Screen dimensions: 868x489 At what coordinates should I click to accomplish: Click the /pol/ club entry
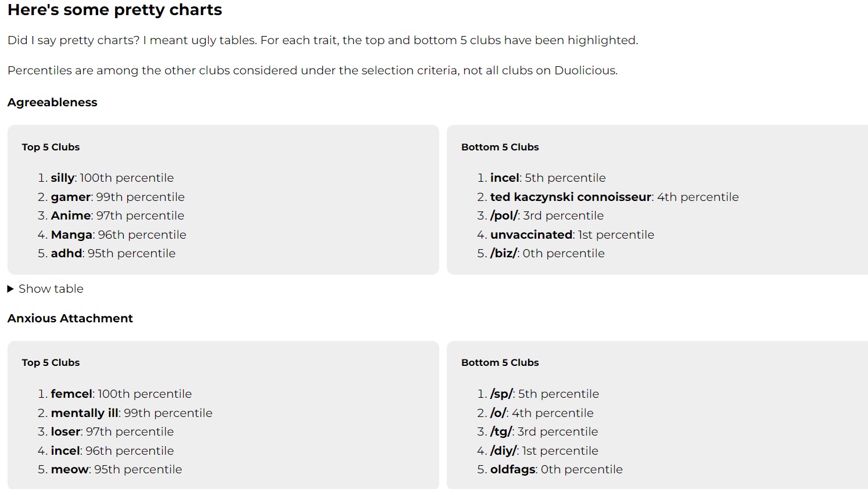point(504,215)
